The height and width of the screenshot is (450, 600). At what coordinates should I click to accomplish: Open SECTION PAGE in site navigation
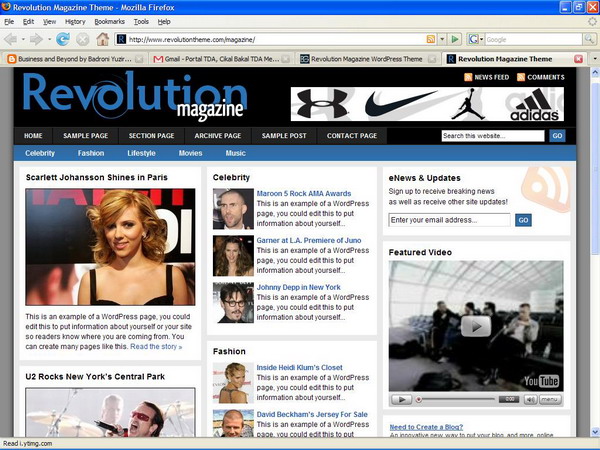point(152,136)
